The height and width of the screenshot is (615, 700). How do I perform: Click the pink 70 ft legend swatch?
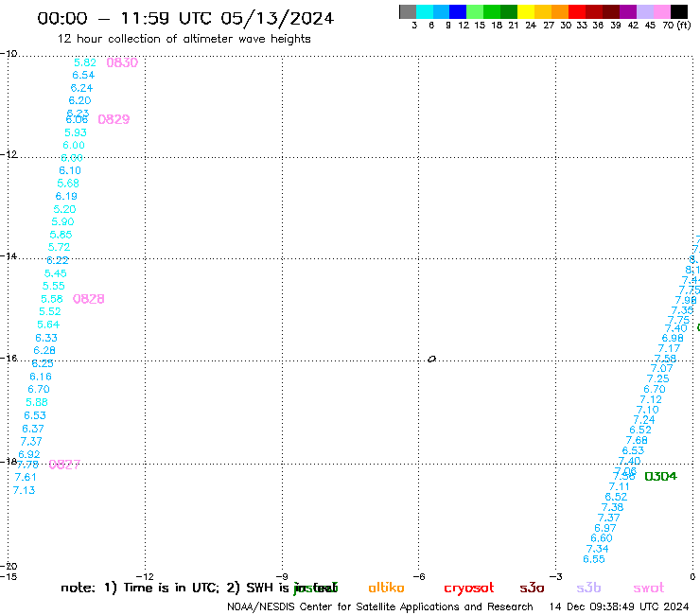coord(661,11)
